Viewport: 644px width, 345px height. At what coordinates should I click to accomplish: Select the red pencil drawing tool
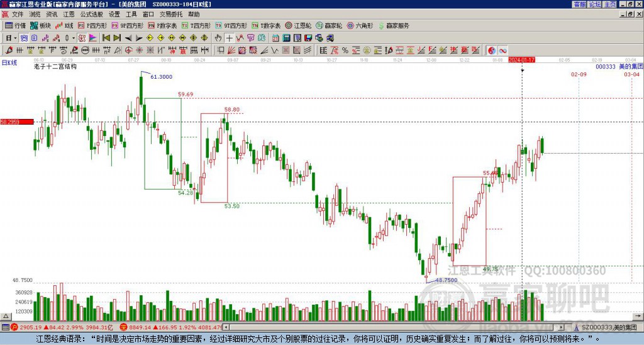(x=9, y=50)
